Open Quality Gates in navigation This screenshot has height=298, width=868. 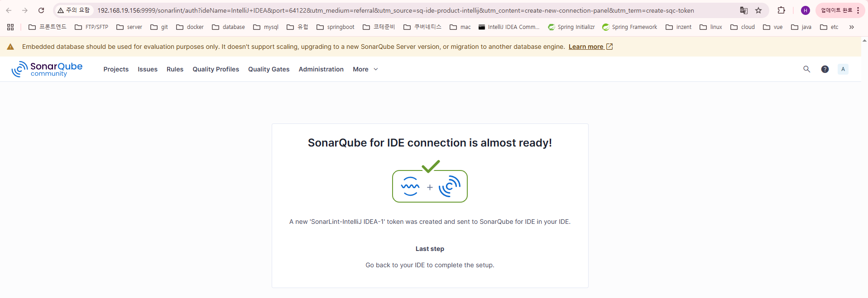tap(269, 69)
